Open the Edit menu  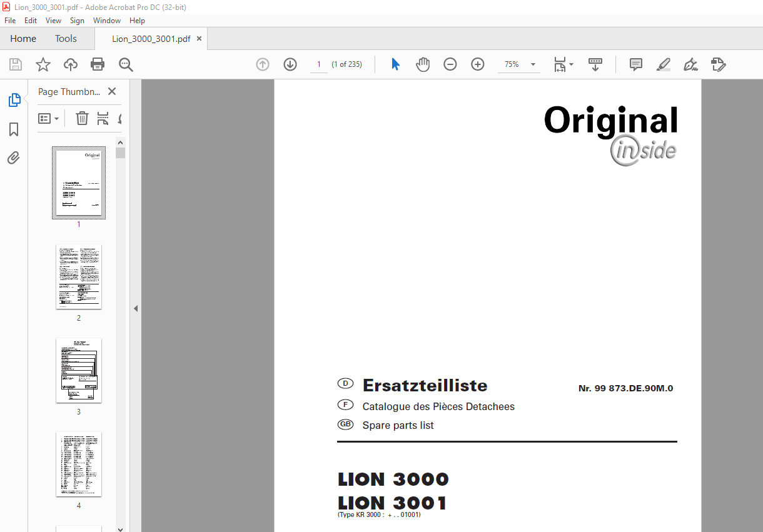pos(31,21)
